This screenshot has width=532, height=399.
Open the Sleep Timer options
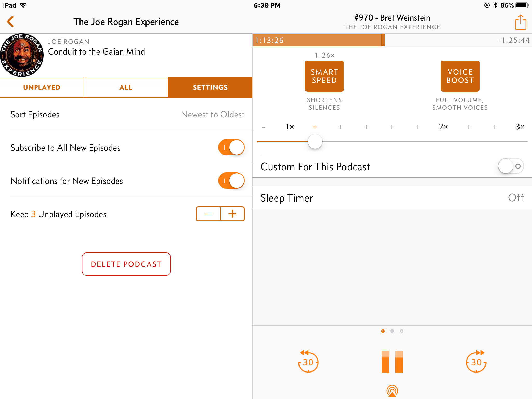click(392, 198)
